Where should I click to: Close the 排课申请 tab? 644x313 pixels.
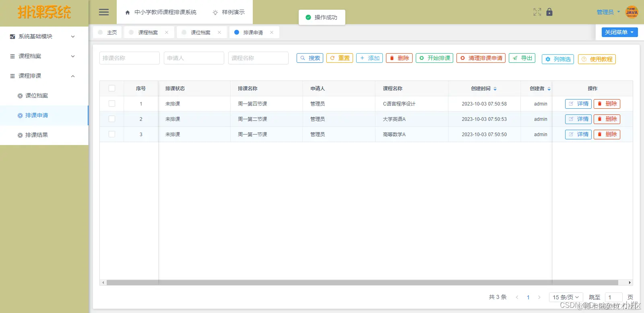(272, 33)
